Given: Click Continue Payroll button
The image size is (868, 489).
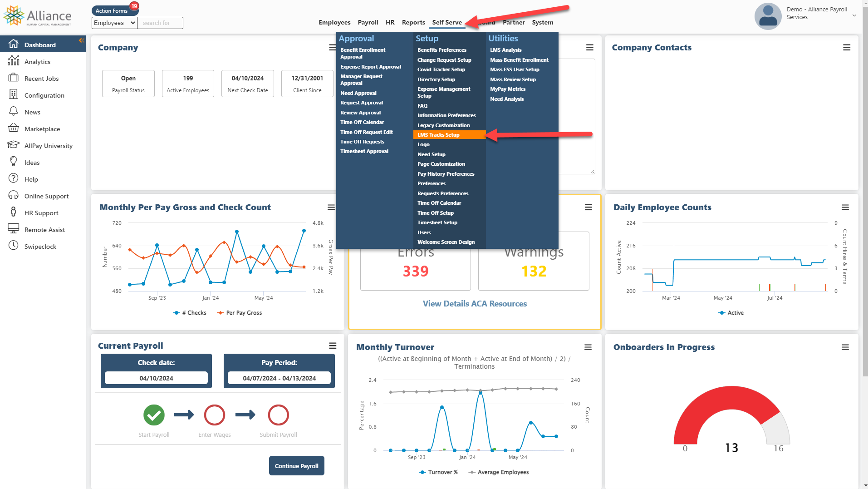Looking at the screenshot, I should point(297,466).
